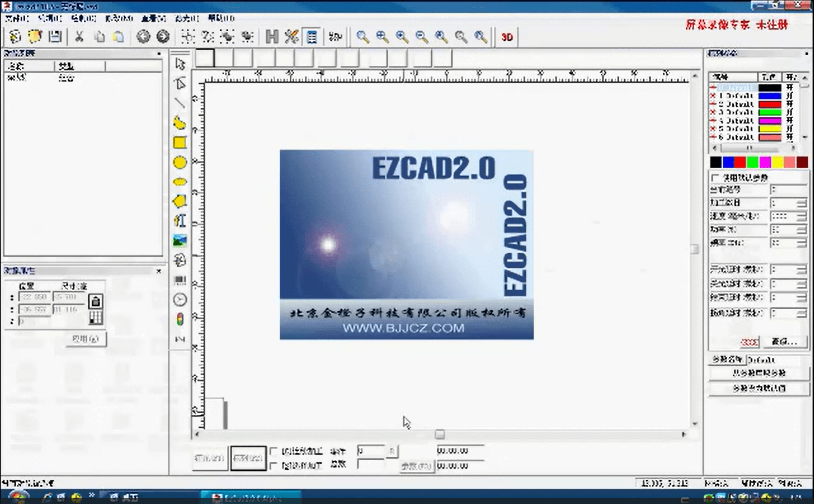This screenshot has width=814, height=504.
Task: Click the red 3D toolbar button
Action: [507, 37]
